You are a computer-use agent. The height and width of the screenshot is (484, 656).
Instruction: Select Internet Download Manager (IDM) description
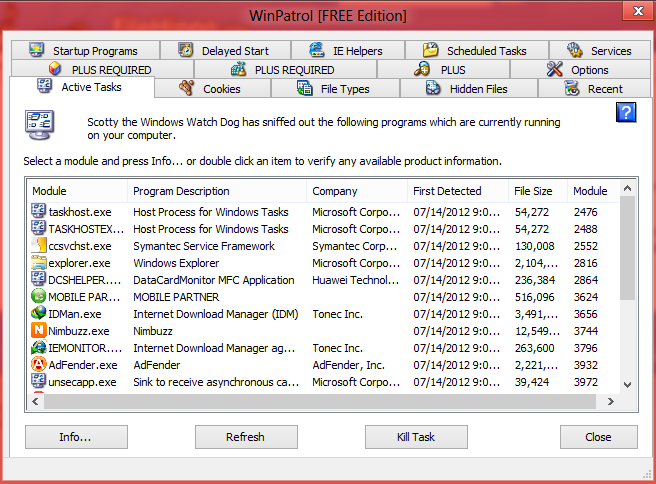click(216, 314)
